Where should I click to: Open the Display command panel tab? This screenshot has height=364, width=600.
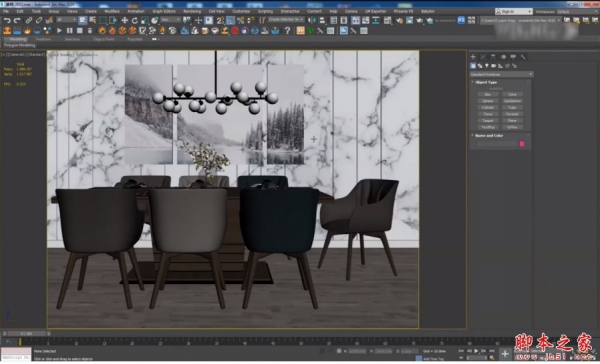pos(513,57)
